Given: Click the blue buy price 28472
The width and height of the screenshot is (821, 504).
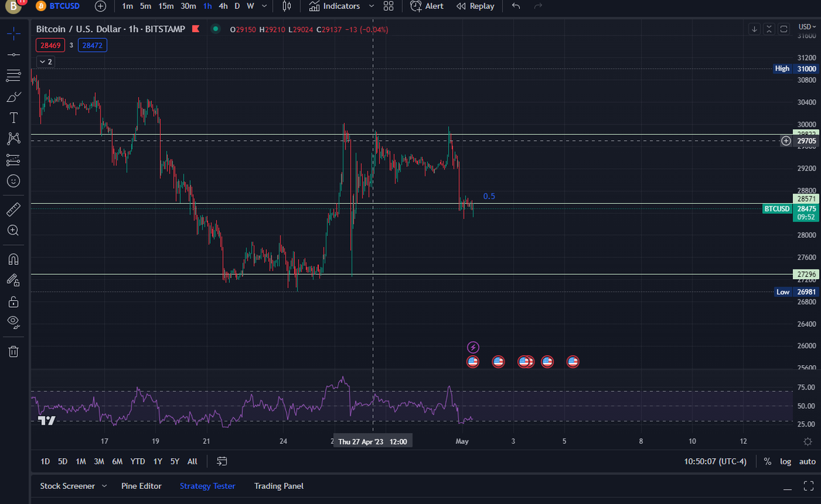Looking at the screenshot, I should click(x=92, y=45).
